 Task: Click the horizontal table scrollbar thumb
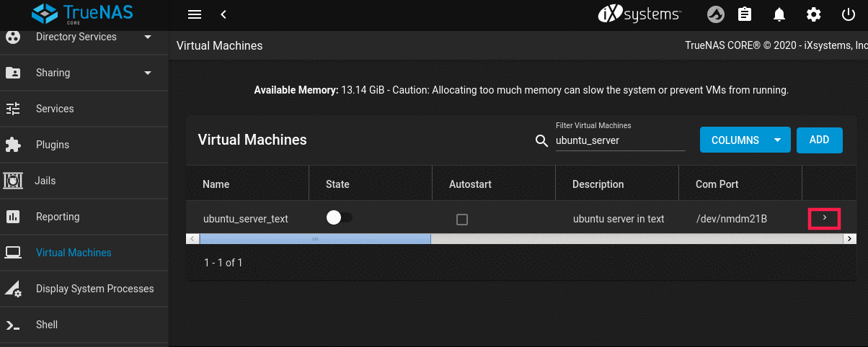pos(314,238)
